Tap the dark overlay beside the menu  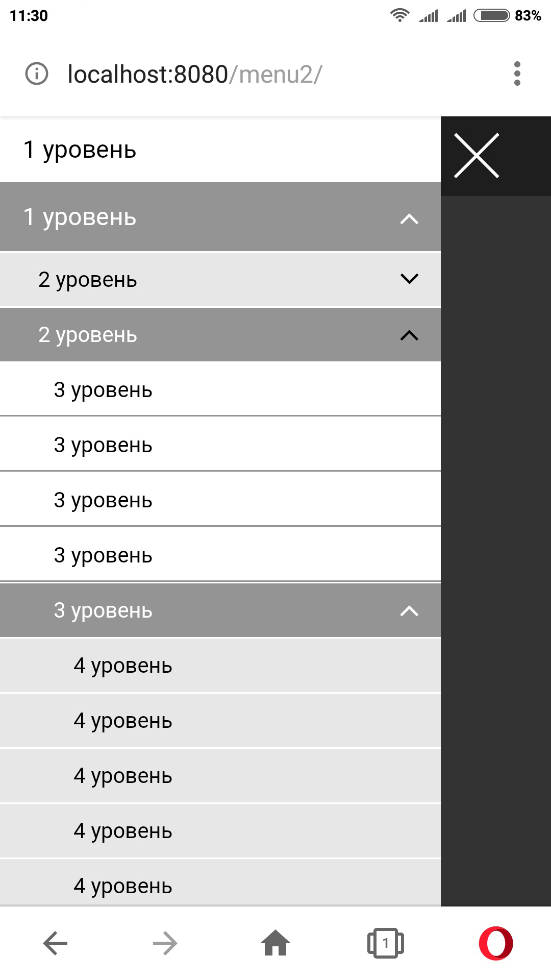496,510
